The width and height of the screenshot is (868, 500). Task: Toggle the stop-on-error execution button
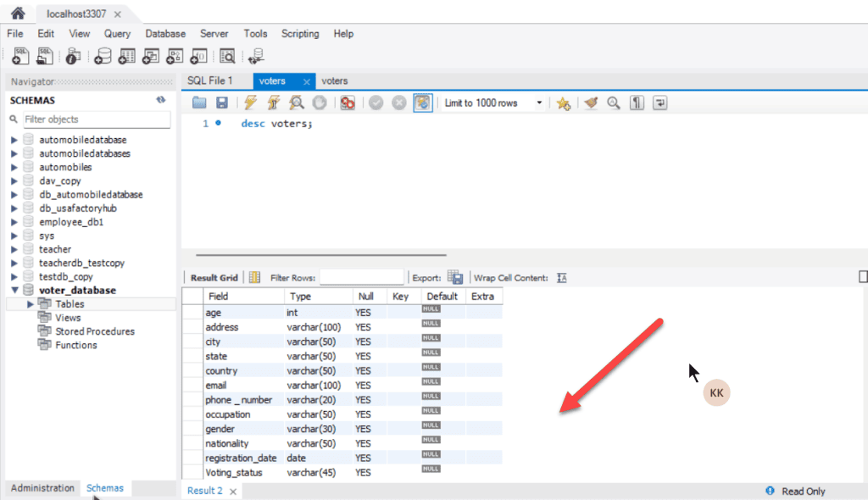(348, 102)
